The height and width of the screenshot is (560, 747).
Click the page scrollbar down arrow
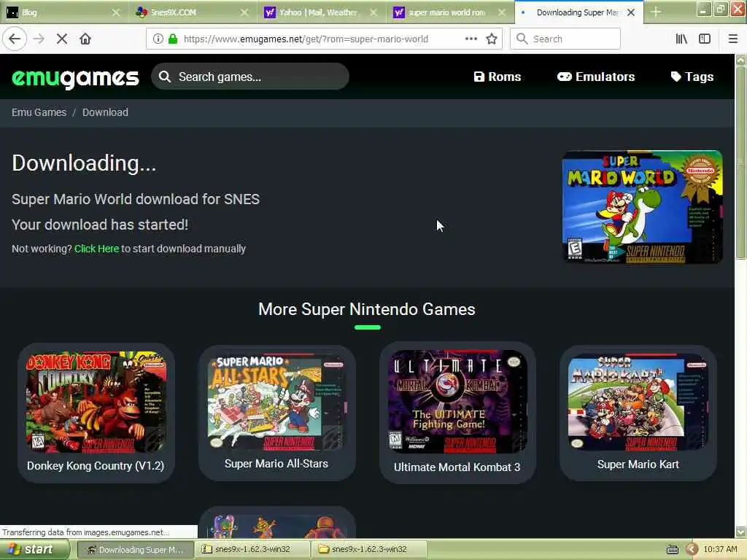[x=740, y=531]
